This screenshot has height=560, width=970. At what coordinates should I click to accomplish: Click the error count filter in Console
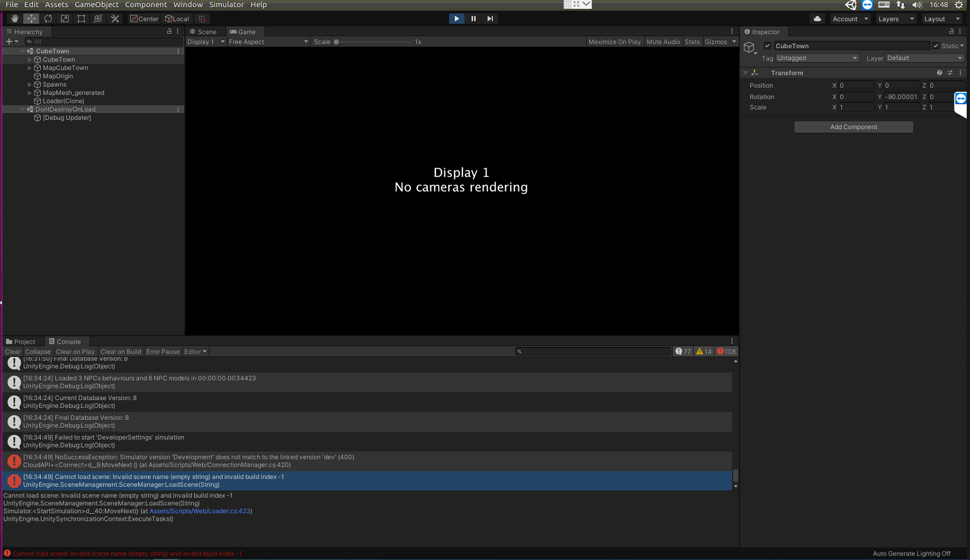[726, 351]
